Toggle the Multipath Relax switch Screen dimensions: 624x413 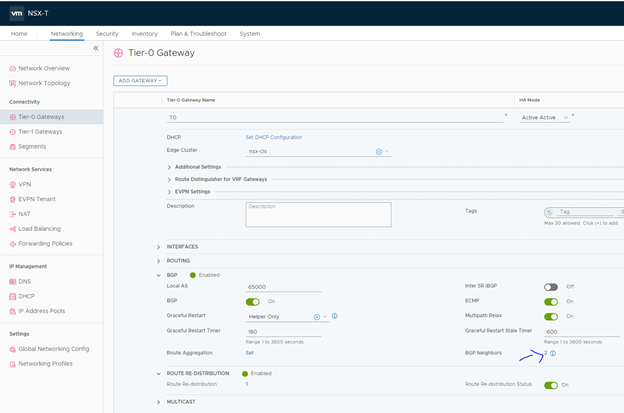click(x=551, y=317)
